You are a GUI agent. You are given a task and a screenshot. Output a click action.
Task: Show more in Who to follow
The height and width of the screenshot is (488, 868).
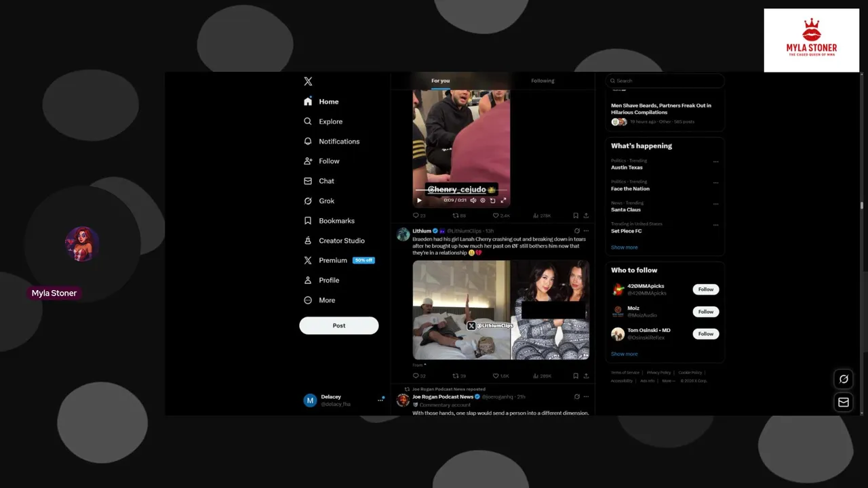pos(624,354)
